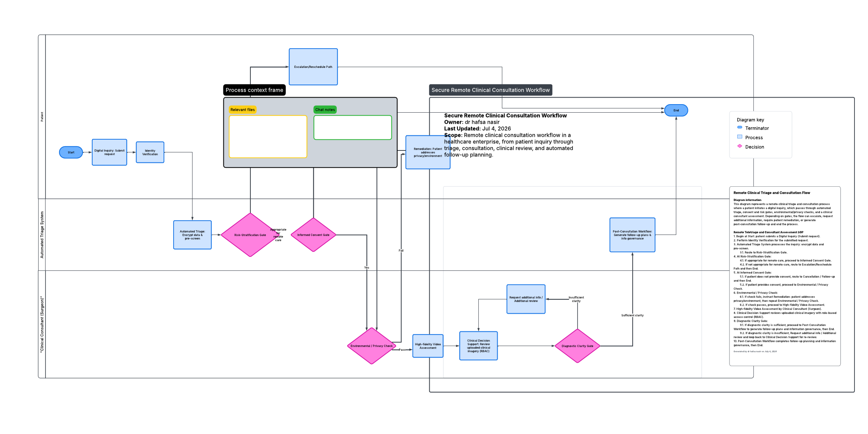This screenshot has height=434, width=868.
Task: Click the Clinical Decision Support box
Action: click(478, 346)
